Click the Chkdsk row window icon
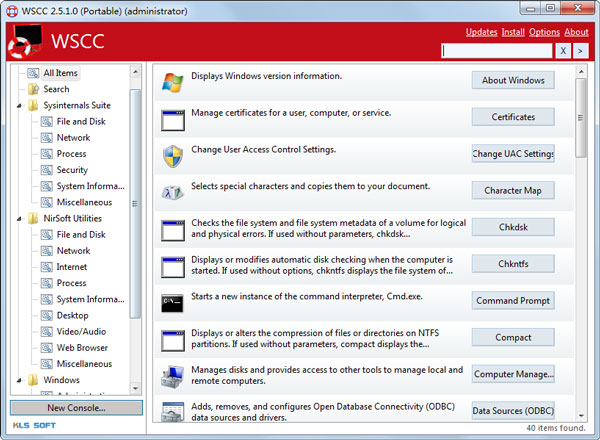Screen dimensions: 600x440 point(173,230)
